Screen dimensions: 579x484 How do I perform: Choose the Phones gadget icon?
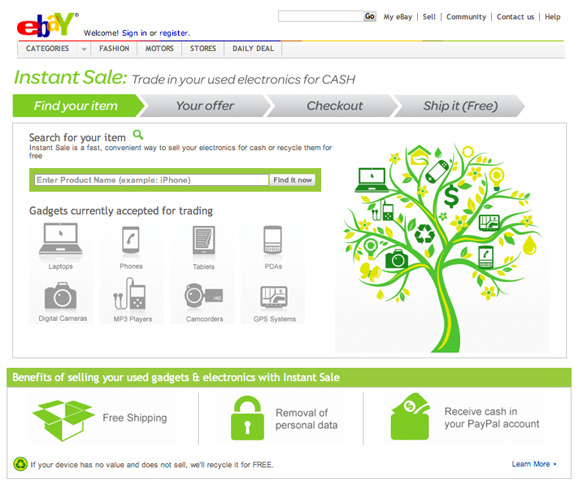pos(131,240)
